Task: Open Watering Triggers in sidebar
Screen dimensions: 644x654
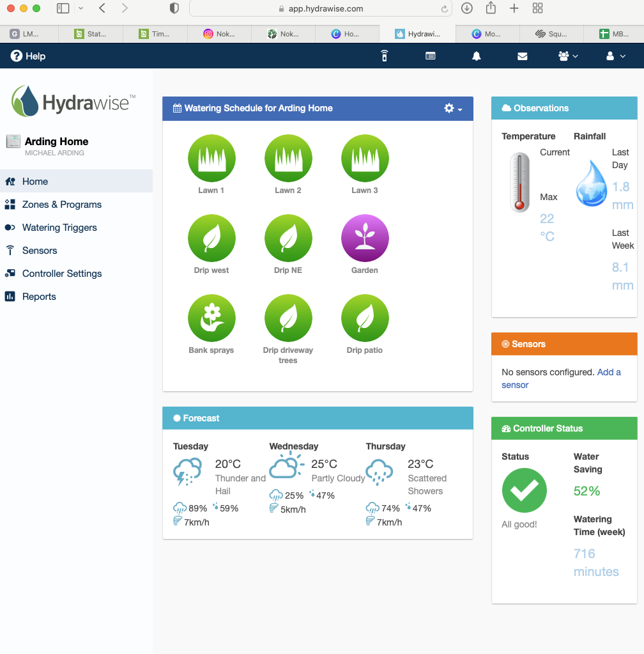Action: click(59, 228)
